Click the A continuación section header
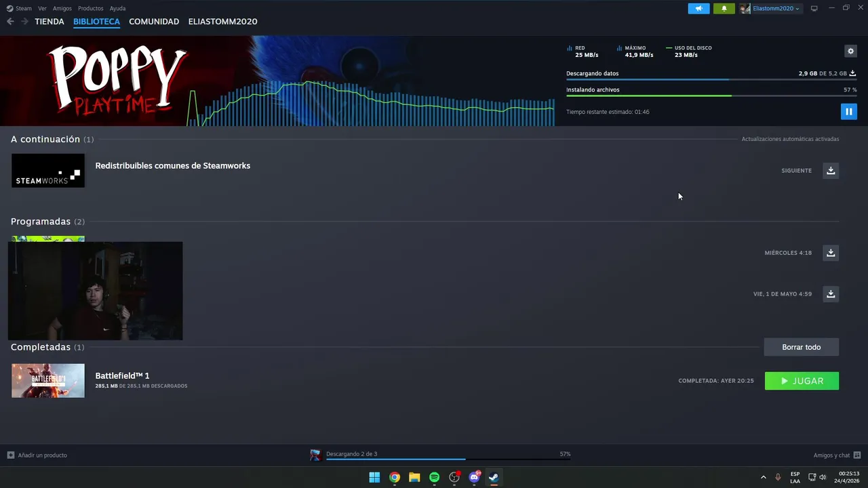This screenshot has width=868, height=488. [52, 139]
